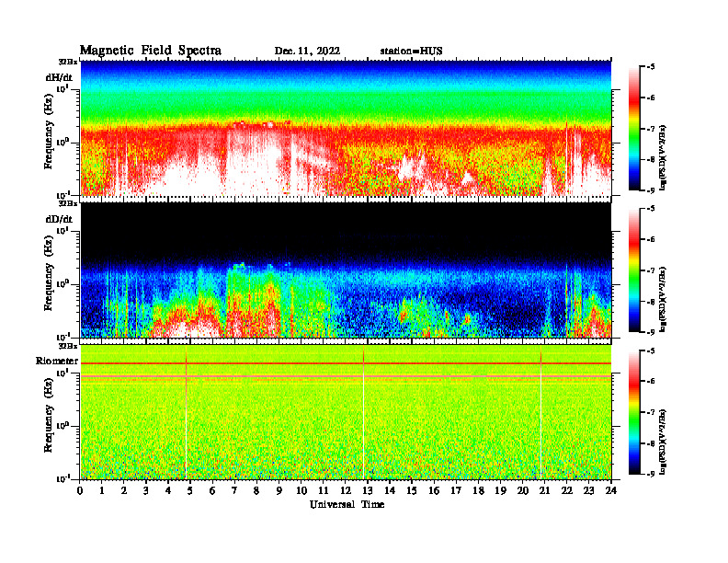Click the hour '16' tick label
Image resolution: width=728 pixels, height=563 pixels.
[434, 491]
